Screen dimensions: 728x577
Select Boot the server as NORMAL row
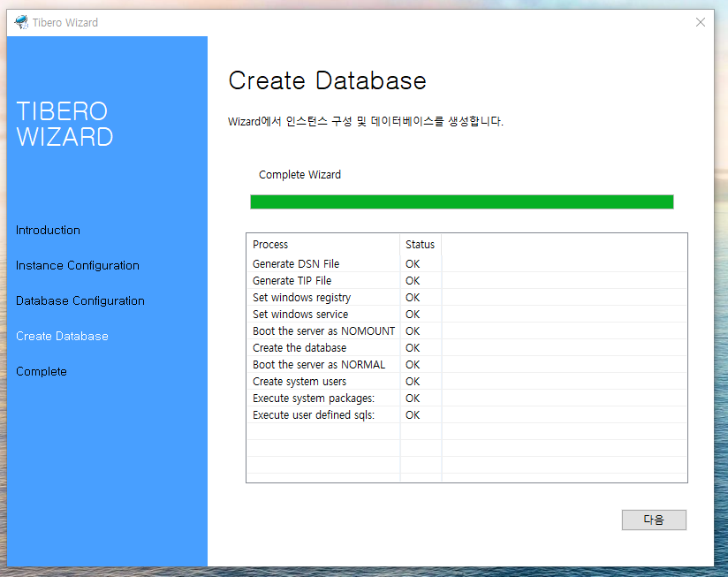click(x=466, y=364)
